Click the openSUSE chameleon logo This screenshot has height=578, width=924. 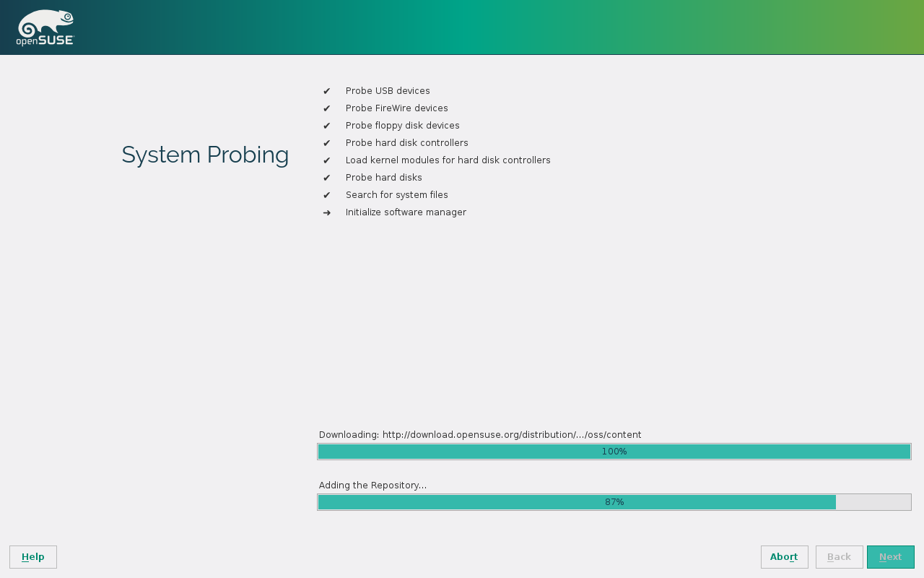click(x=45, y=27)
